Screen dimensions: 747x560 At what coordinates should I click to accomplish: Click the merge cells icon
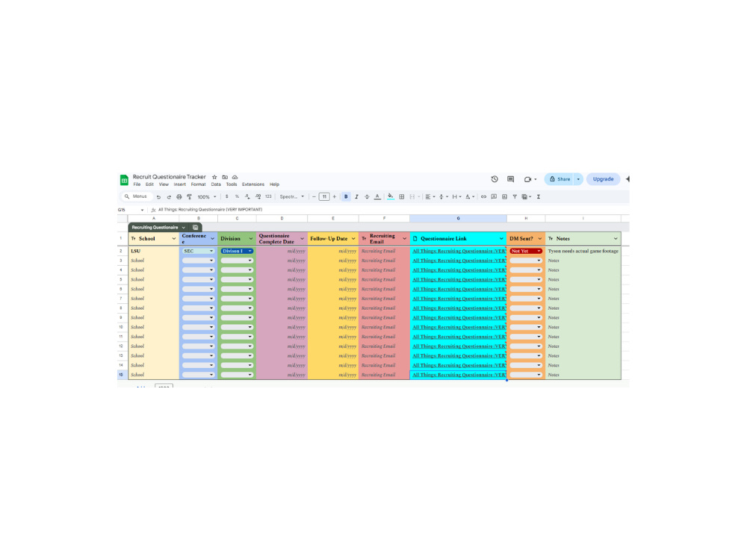412,196
